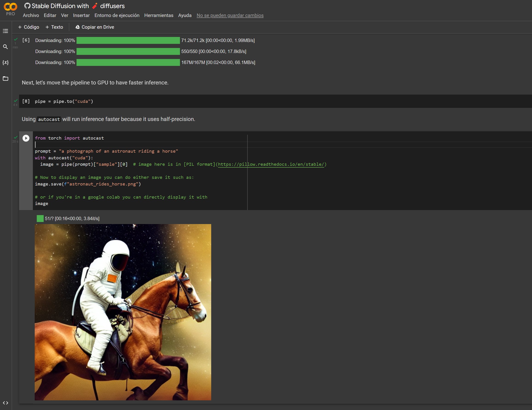This screenshot has width=532, height=410.
Task: Run the autocast code cell play button
Action: (x=26, y=138)
